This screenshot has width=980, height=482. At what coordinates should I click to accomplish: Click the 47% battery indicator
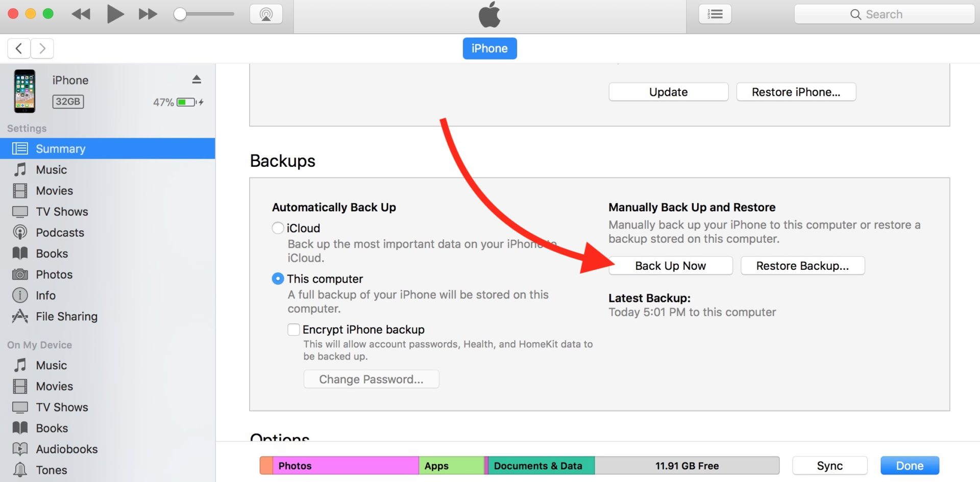[x=178, y=102]
